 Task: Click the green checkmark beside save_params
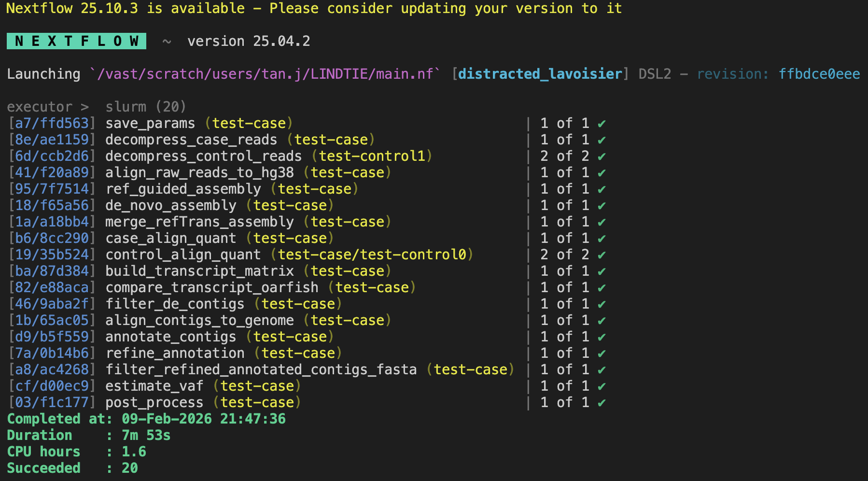click(601, 124)
